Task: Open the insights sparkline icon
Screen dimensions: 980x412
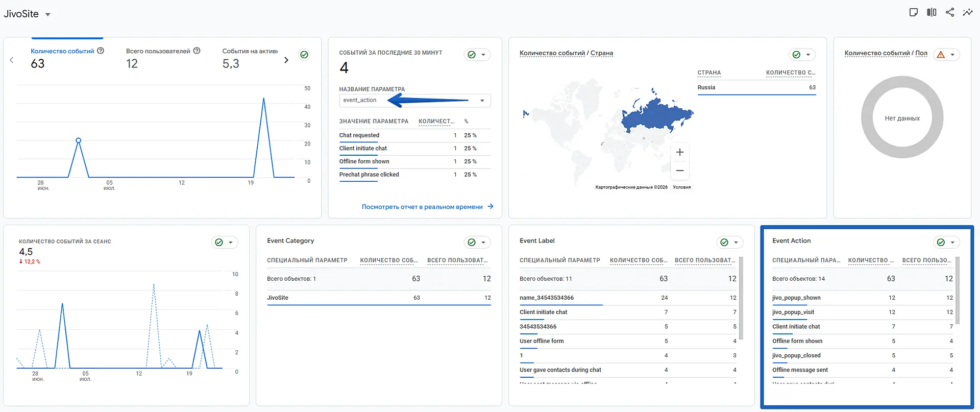Action: [968, 12]
